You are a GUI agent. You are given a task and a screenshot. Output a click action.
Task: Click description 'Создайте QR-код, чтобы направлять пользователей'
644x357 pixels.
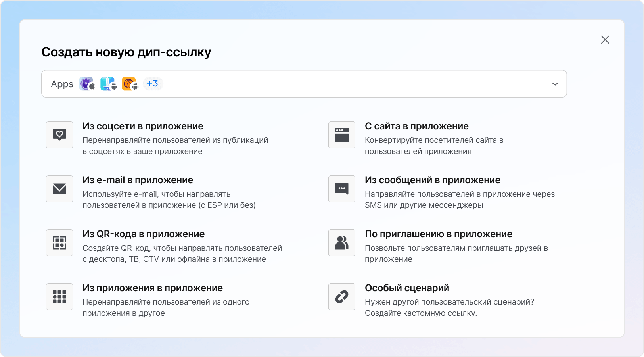[182, 248]
